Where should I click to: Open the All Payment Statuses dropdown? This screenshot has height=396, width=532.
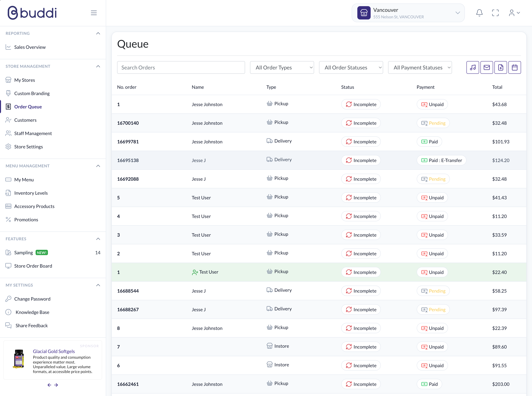point(420,68)
